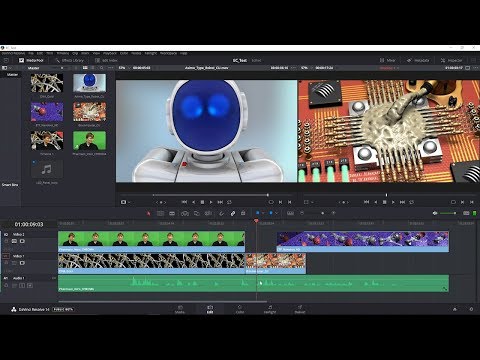Open the Effects Library panel
Viewport: 480px width, 360px height.
tap(70, 60)
